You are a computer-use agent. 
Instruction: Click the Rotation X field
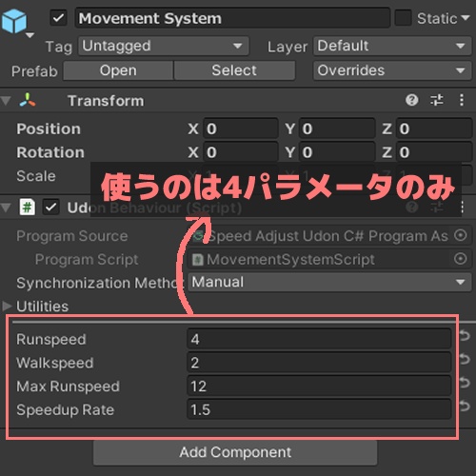[x=241, y=152]
